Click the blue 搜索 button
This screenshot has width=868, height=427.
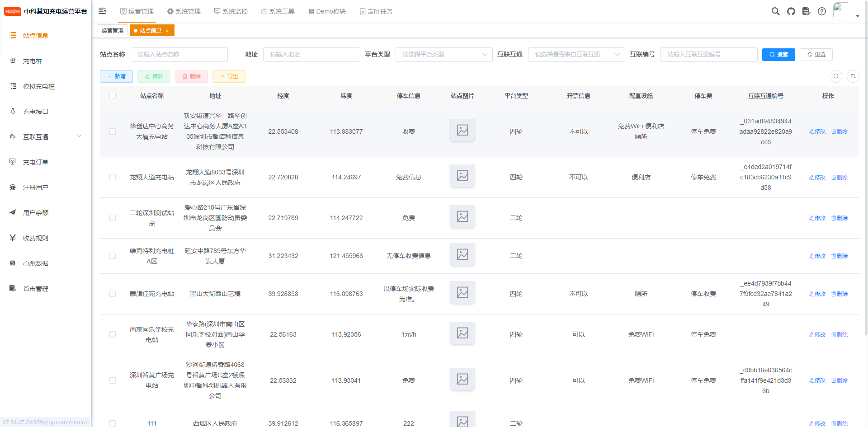tap(778, 54)
